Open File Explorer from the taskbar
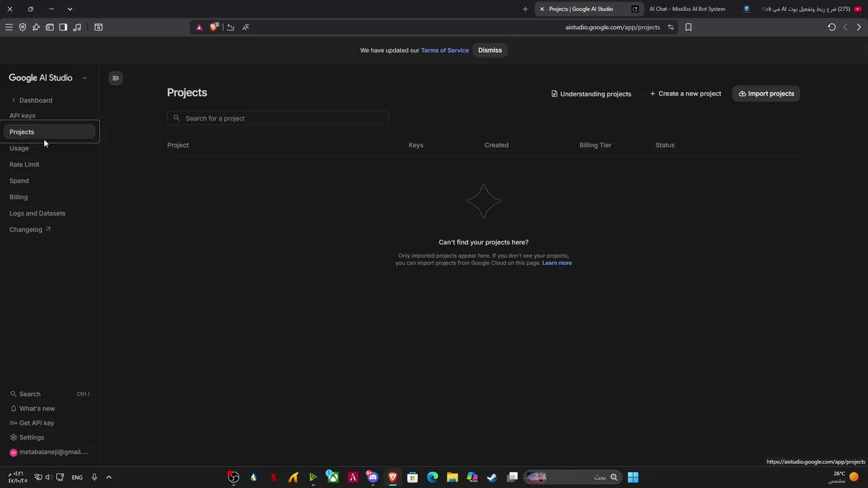The image size is (868, 488). (452, 477)
